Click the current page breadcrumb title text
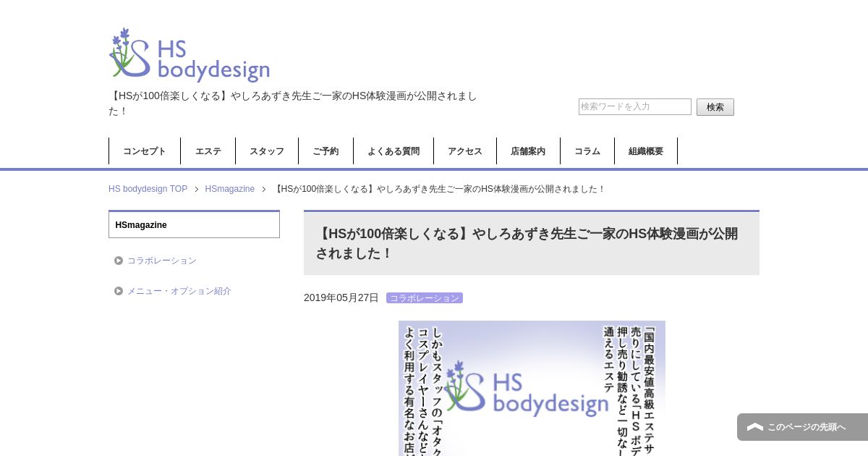Viewport: 868px width, 456px height. coord(439,189)
